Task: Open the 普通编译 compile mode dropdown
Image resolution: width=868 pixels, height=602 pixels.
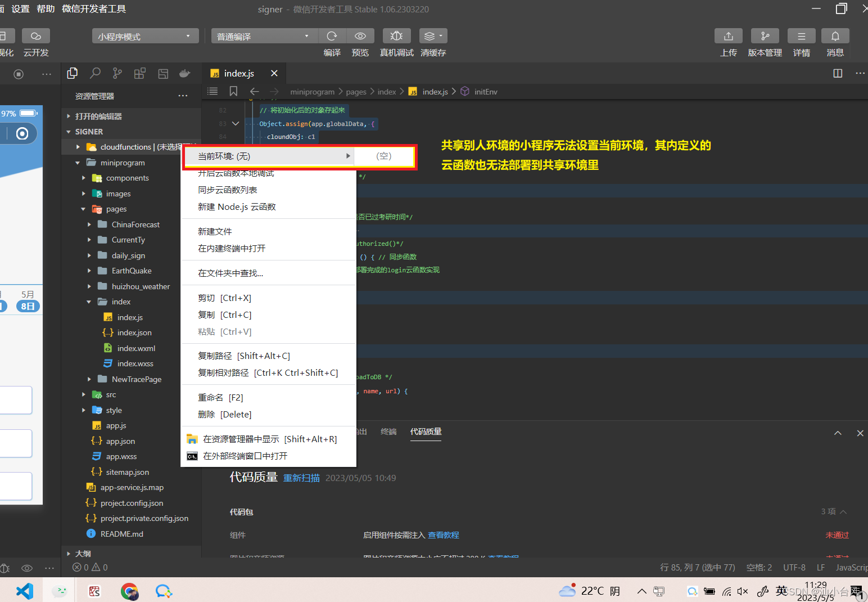Action: [x=264, y=35]
